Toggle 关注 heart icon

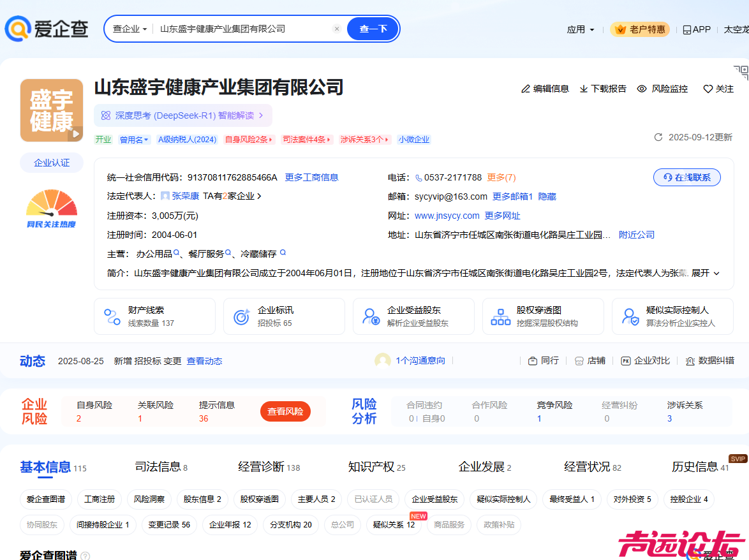pos(708,89)
